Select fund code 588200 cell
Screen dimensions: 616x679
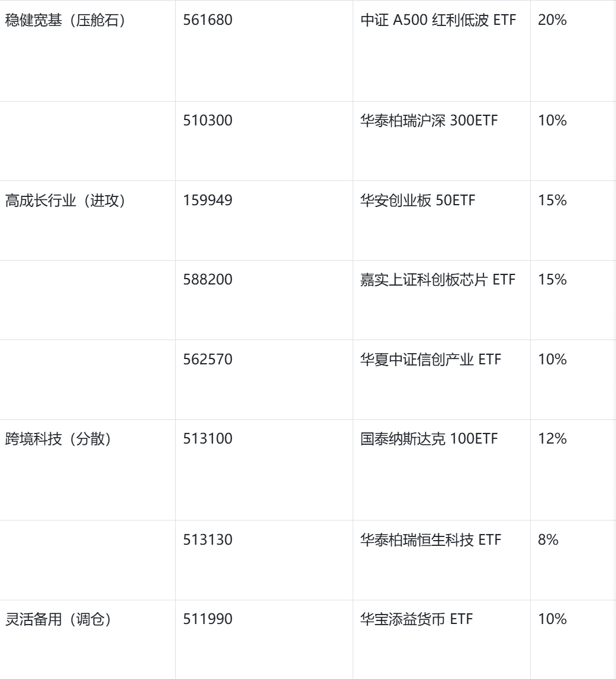[x=208, y=280]
